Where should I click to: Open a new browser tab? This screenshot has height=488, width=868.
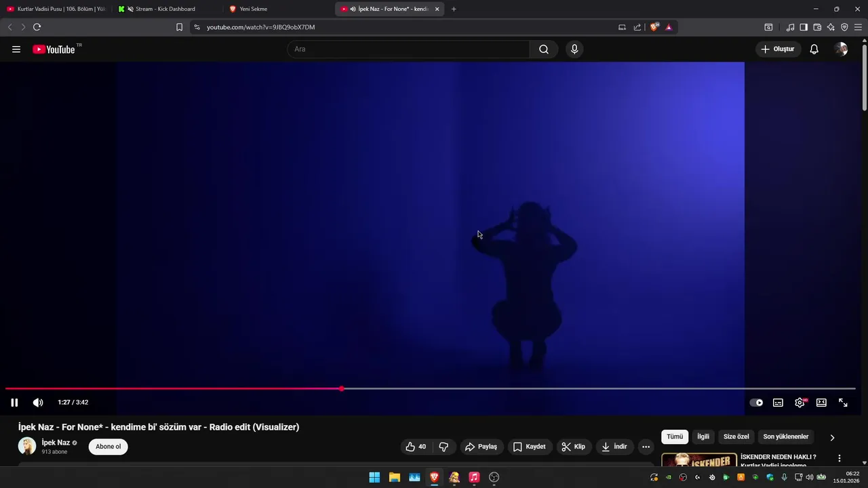point(454,9)
